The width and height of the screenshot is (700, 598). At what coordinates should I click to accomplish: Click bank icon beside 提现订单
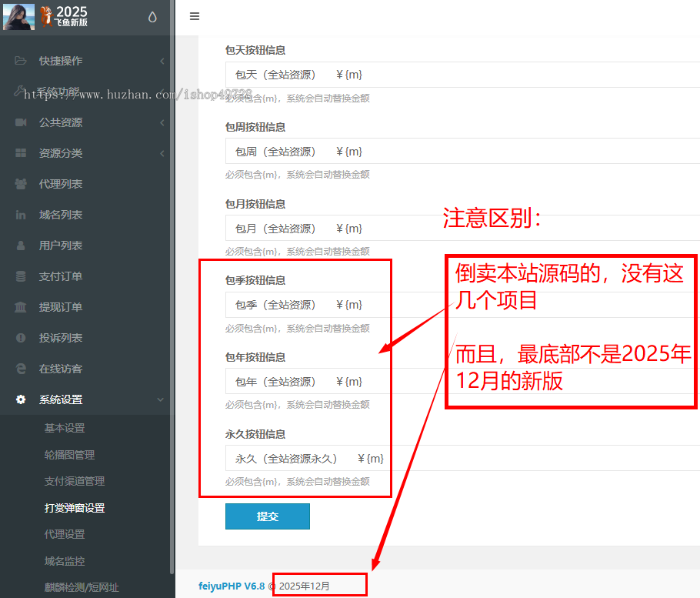21,307
